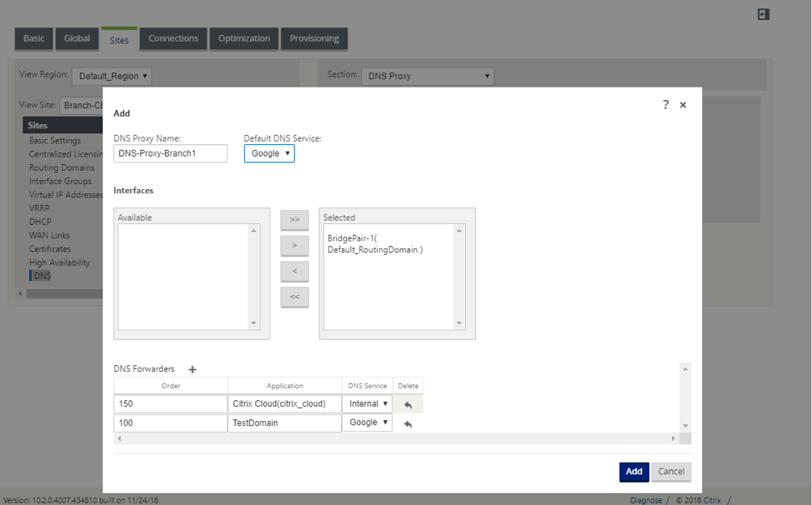Switch to the Optimization tab
The height and width of the screenshot is (505, 812).
244,39
